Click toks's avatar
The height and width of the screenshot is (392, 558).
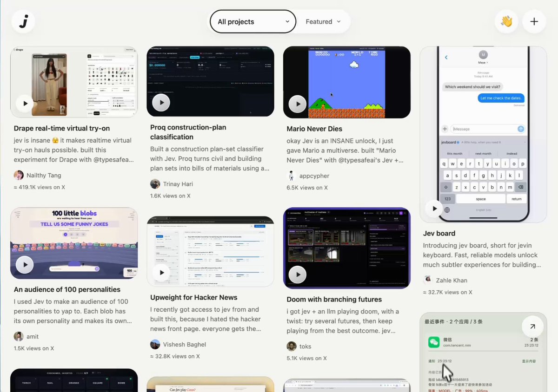(292, 346)
